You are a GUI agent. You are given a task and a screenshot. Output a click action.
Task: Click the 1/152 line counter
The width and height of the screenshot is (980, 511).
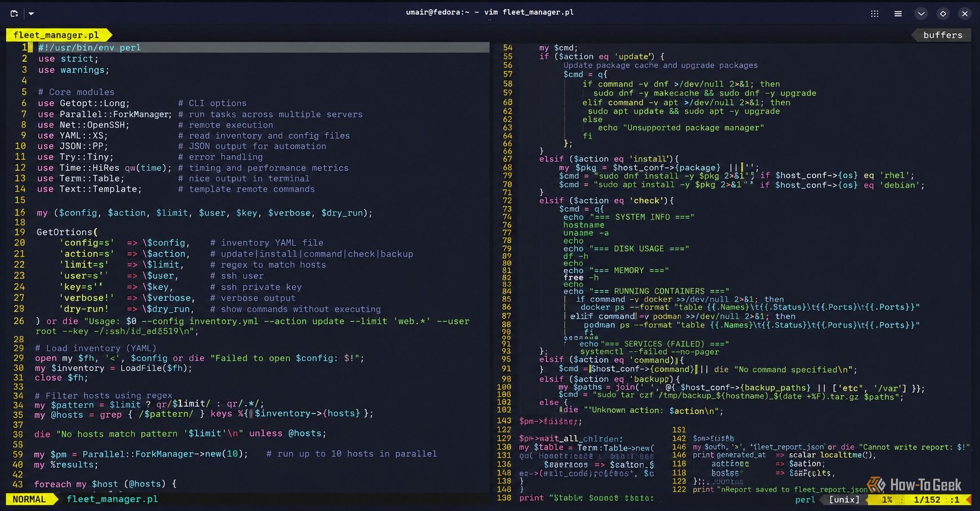point(927,500)
